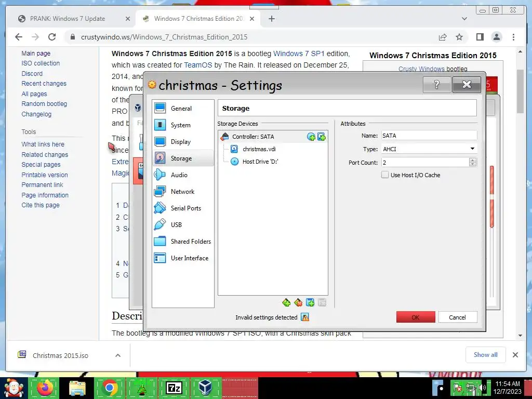
Task: Reload the browser page
Action: tap(51, 37)
